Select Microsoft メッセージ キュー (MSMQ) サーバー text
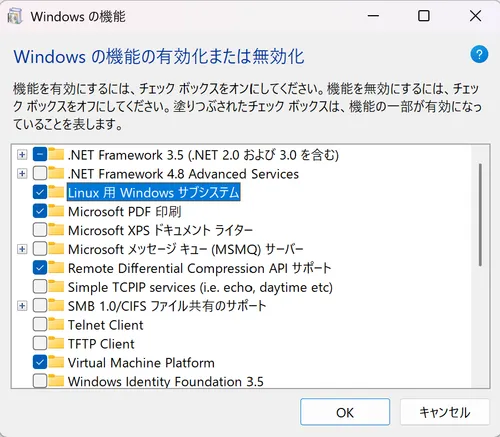The width and height of the screenshot is (500, 437). point(185,249)
